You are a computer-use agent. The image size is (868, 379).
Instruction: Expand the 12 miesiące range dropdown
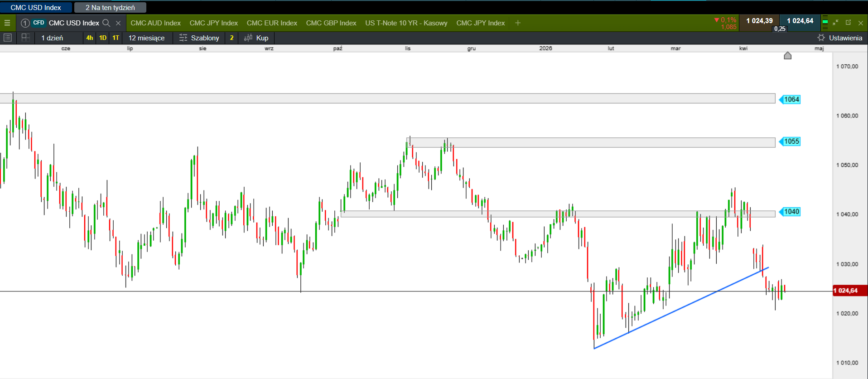click(x=146, y=38)
